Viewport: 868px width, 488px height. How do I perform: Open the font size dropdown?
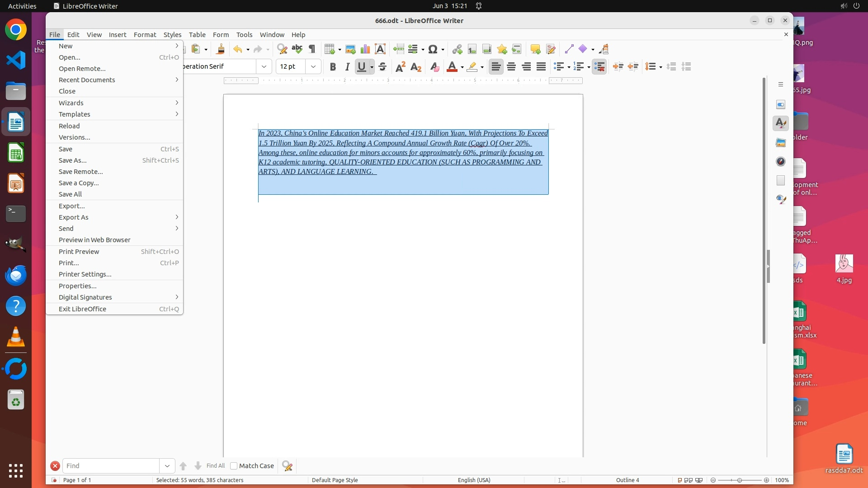pos(313,66)
